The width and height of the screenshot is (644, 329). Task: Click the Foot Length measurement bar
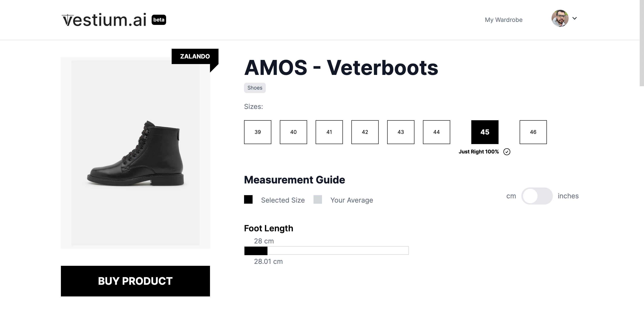[326, 250]
